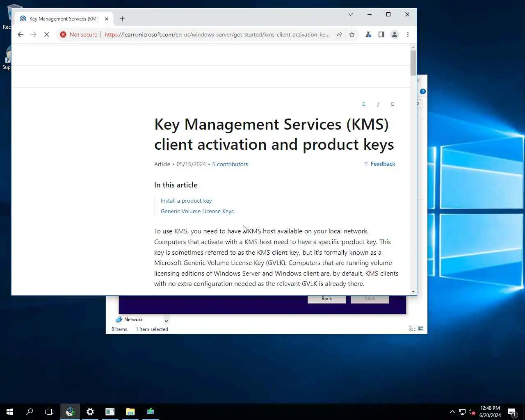Screen dimensions: 525x420
Task: Open the setup app in taskbar
Action: point(150,412)
